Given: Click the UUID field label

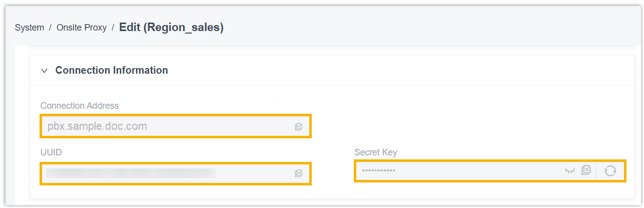Looking at the screenshot, I should (x=51, y=152).
